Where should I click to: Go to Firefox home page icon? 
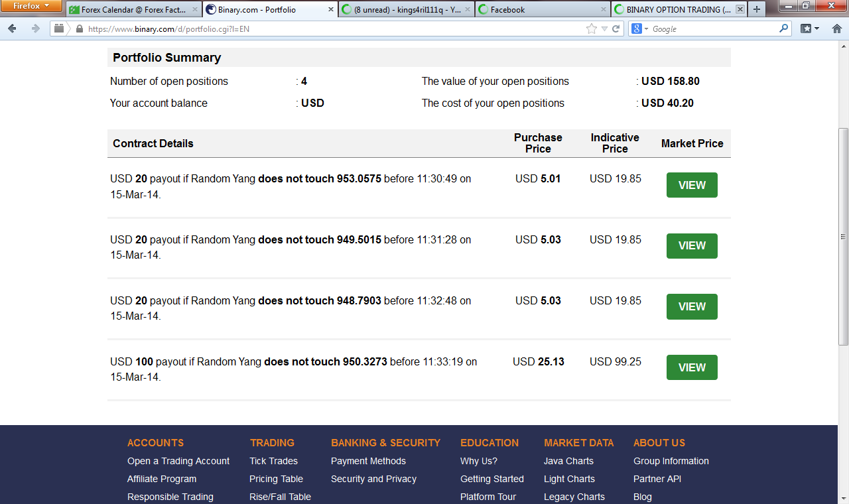tap(836, 29)
